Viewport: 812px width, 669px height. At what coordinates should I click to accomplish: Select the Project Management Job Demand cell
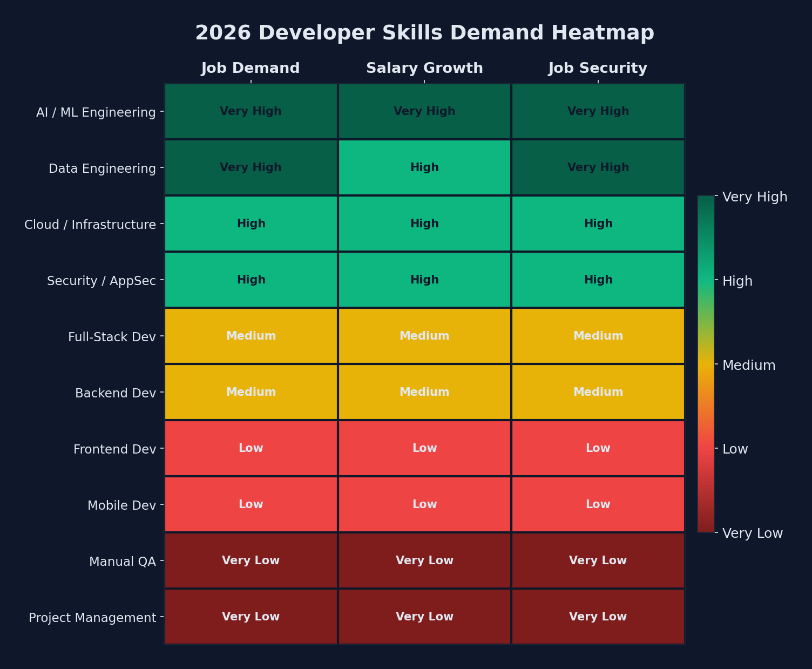click(251, 616)
